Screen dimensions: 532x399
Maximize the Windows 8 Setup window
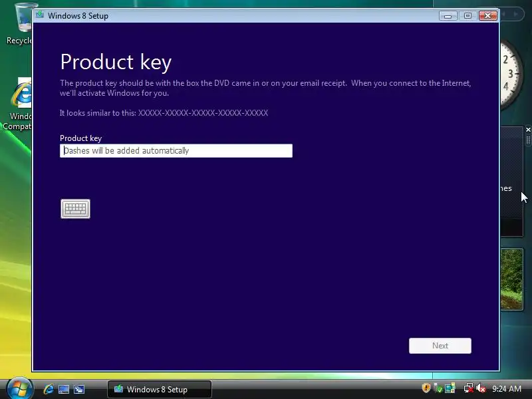click(x=467, y=15)
